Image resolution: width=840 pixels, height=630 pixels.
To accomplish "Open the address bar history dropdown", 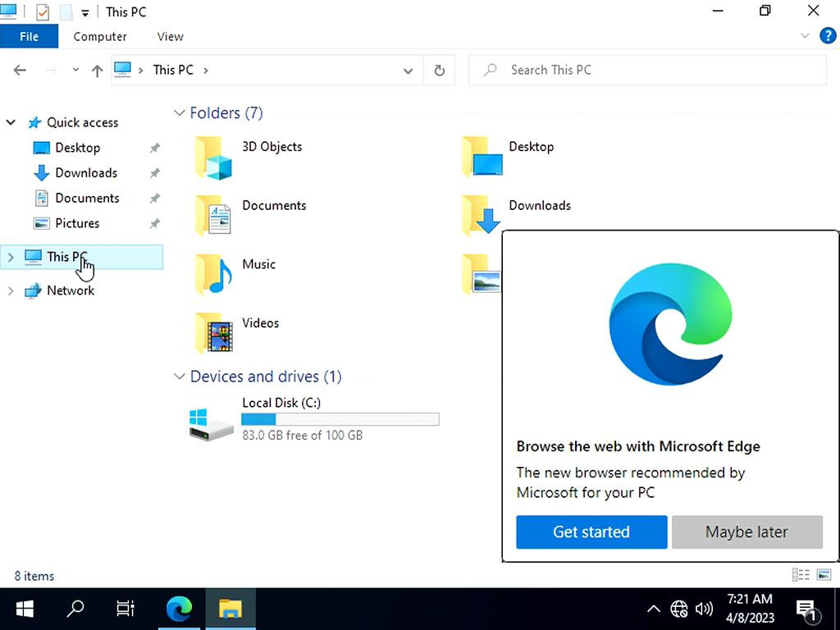I will coord(408,71).
